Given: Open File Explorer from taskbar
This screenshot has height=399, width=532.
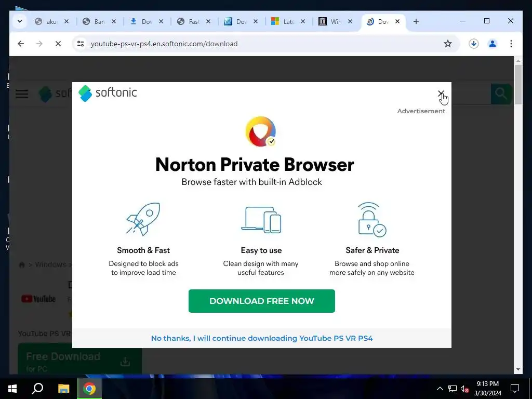Looking at the screenshot, I should [63, 389].
